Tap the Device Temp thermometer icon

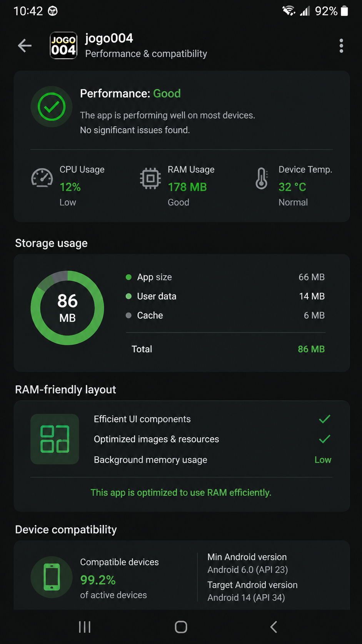click(x=262, y=178)
